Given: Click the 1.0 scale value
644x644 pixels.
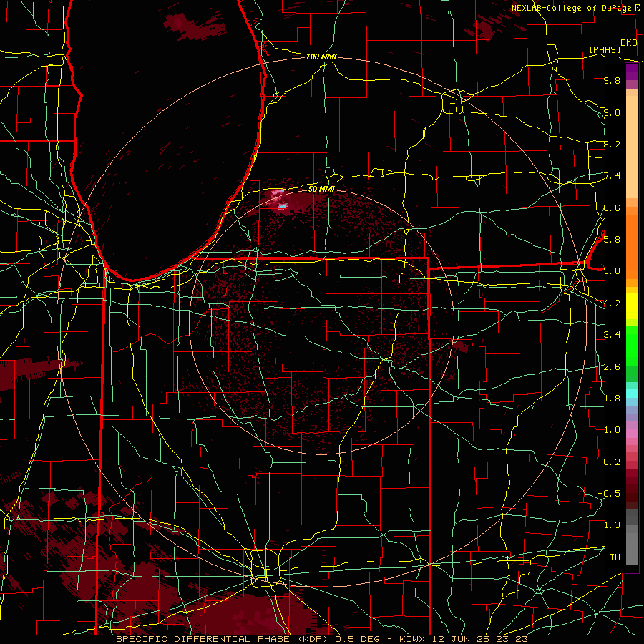Looking at the screenshot, I should (x=612, y=429).
